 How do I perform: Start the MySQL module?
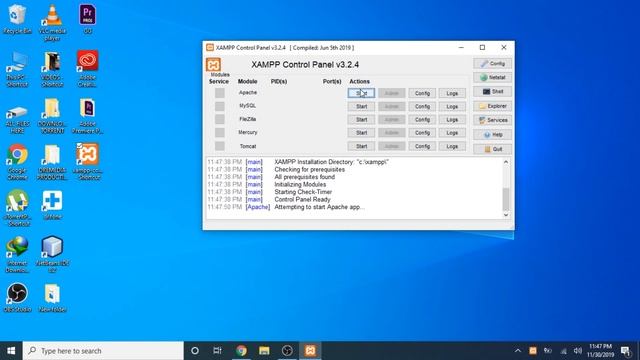361,107
